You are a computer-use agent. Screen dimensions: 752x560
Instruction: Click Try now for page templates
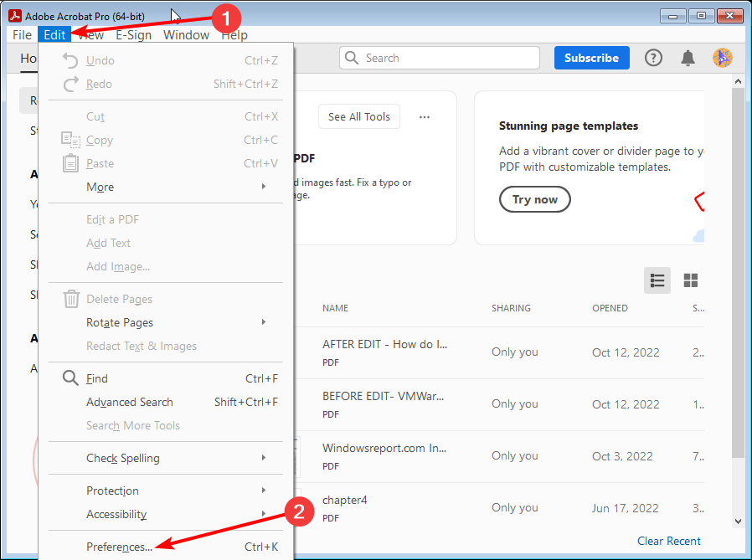click(535, 199)
